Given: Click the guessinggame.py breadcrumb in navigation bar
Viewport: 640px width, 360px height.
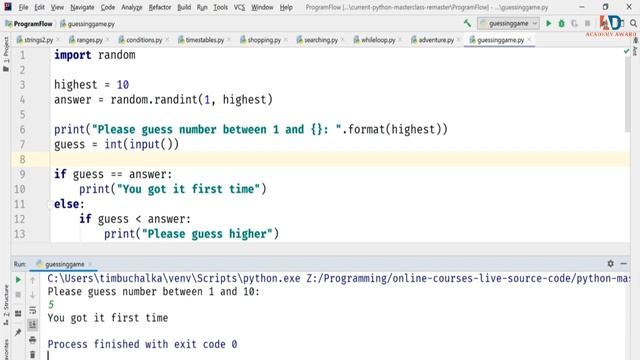Looking at the screenshot, I should 87,24.
